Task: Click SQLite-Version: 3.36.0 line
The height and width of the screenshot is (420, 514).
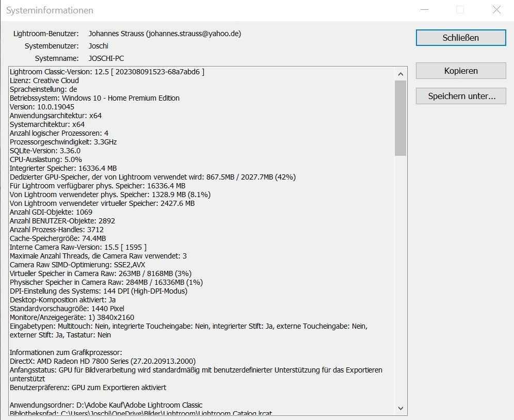Action: 45,151
